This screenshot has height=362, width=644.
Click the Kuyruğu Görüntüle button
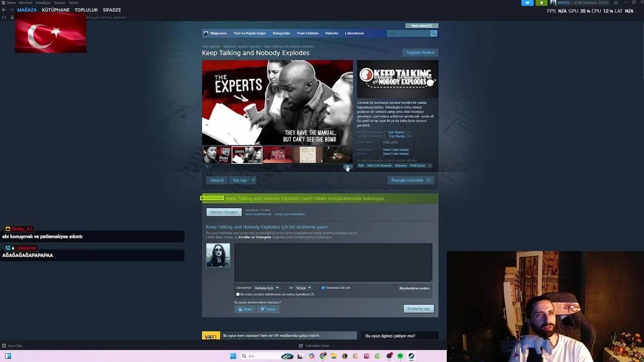(x=411, y=180)
